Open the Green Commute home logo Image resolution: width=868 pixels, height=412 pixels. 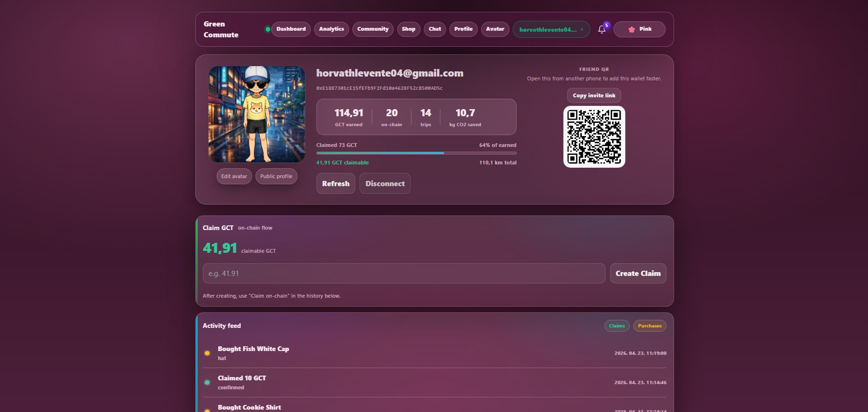pyautogui.click(x=221, y=29)
